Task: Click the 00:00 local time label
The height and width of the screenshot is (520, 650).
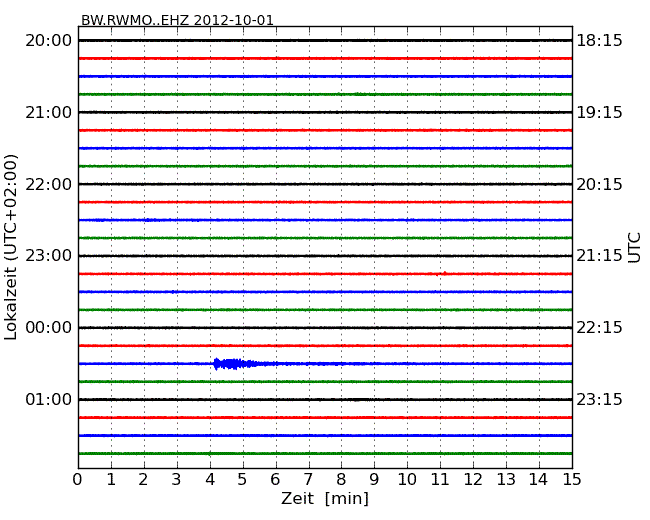Action: (x=49, y=328)
